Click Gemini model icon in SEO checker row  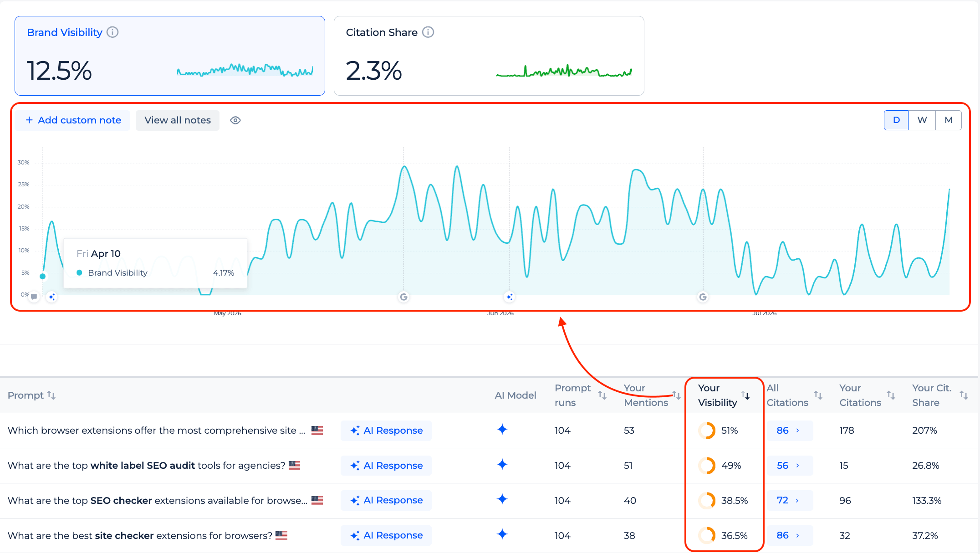(x=502, y=499)
